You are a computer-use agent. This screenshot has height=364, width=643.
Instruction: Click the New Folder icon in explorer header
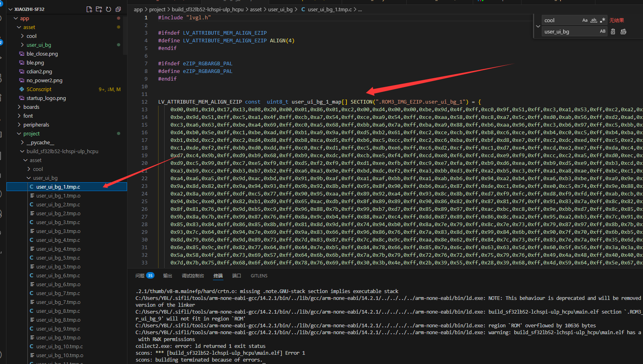[x=99, y=9]
